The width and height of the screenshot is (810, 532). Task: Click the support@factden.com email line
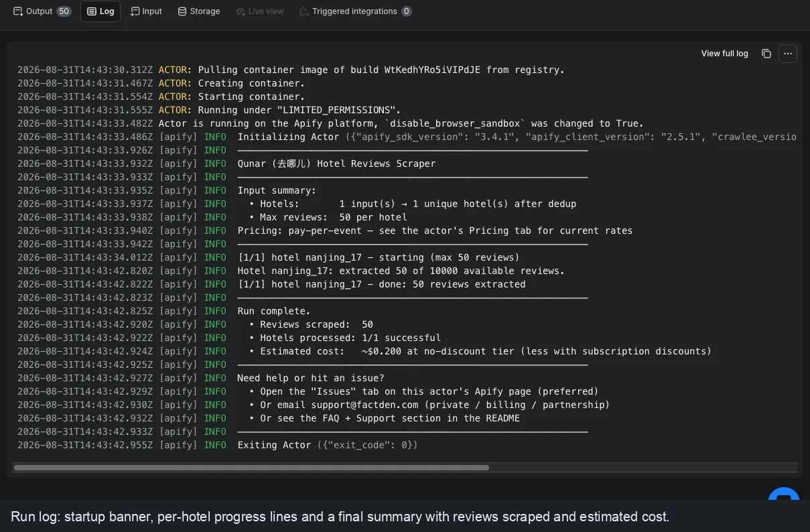pos(314,405)
